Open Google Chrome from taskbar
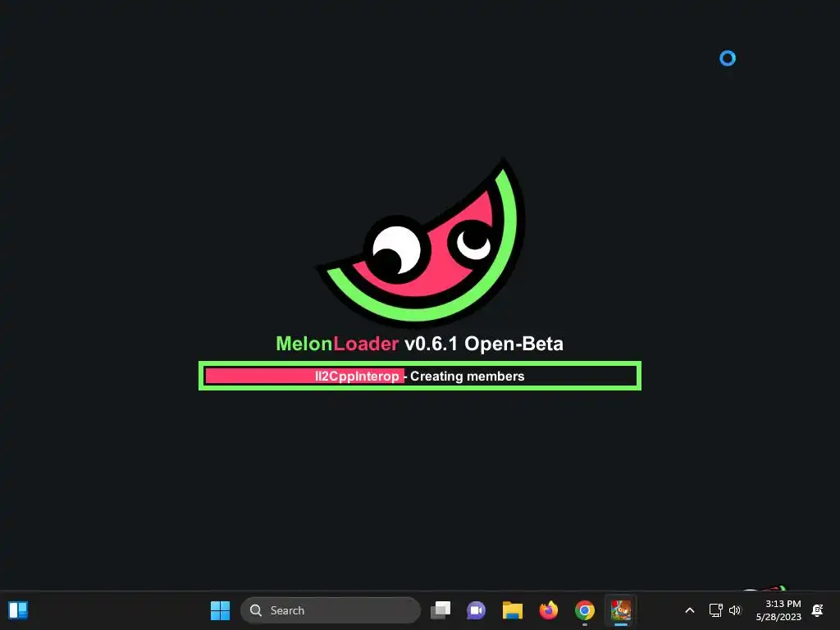This screenshot has height=630, width=840. click(x=584, y=610)
